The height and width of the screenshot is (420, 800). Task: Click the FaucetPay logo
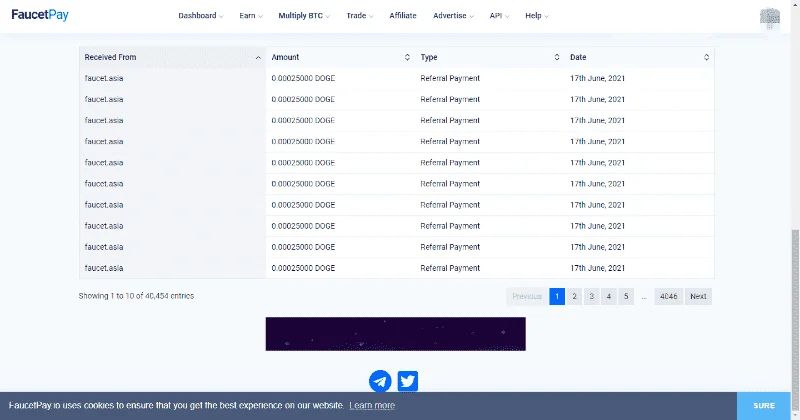pyautogui.click(x=40, y=15)
